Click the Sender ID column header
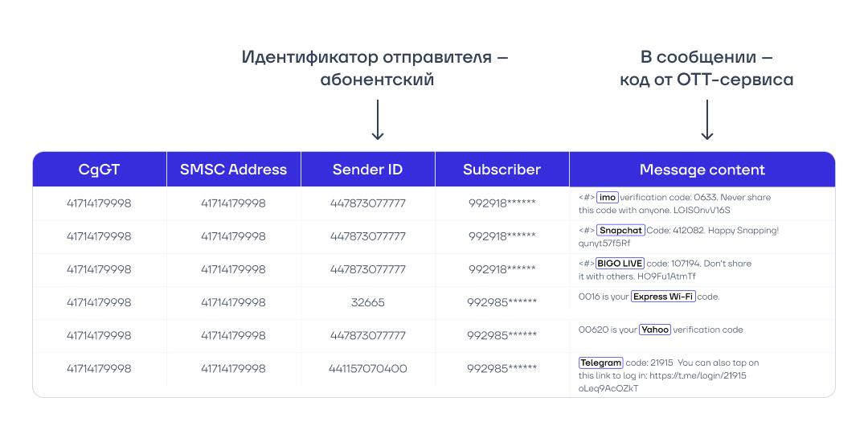The height and width of the screenshot is (422, 868). 367,170
